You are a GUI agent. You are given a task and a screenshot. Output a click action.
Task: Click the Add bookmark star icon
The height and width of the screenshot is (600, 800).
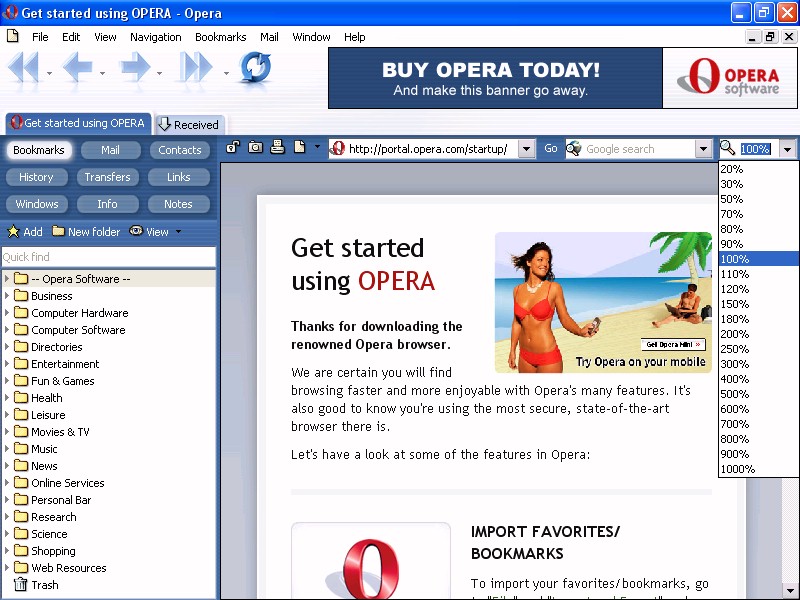13,232
